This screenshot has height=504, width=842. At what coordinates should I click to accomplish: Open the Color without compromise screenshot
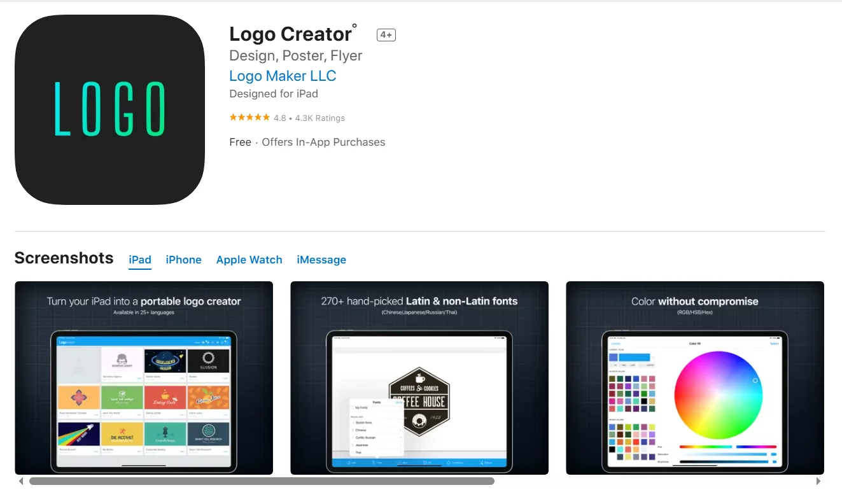click(695, 378)
